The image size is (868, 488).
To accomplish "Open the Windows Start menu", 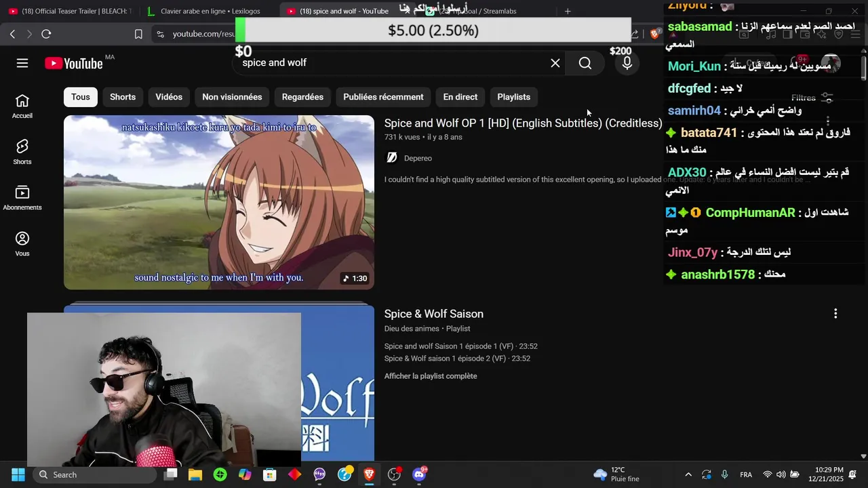I will [x=18, y=474].
